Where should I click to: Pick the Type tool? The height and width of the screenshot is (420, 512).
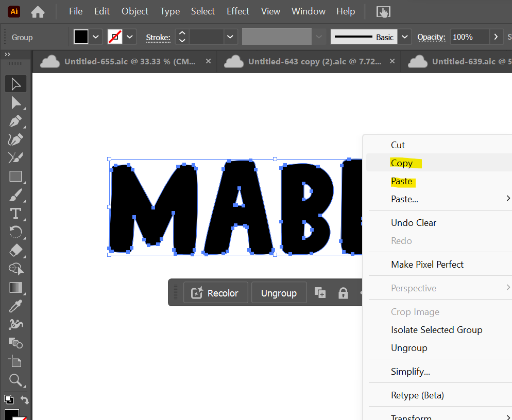15,213
